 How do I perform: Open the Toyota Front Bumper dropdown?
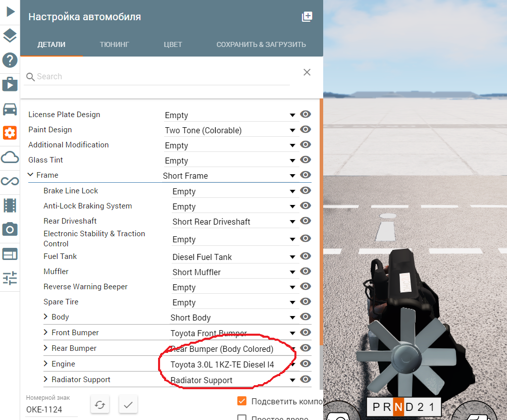tap(233, 333)
